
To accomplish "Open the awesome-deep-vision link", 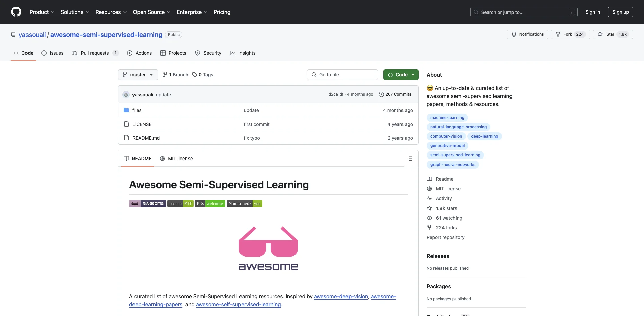I will point(341,296).
